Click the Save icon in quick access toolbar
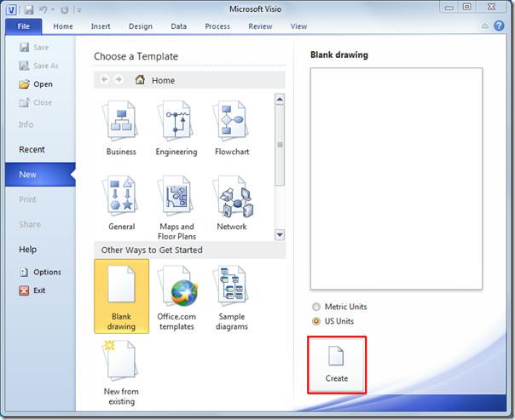 [x=29, y=10]
